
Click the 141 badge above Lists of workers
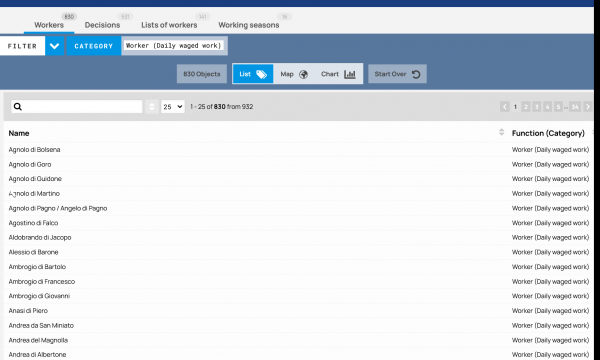(x=202, y=16)
